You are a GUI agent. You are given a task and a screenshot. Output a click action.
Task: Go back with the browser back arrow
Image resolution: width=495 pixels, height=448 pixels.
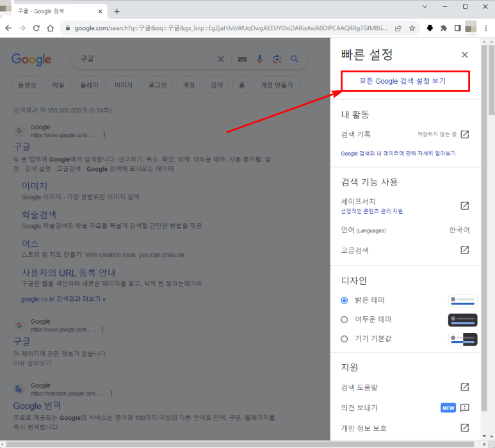(x=8, y=28)
